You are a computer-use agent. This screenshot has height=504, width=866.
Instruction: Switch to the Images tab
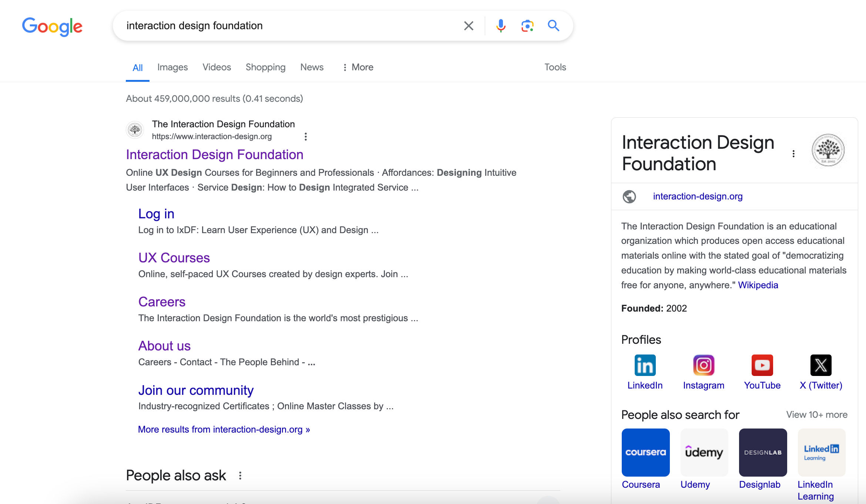coord(172,67)
